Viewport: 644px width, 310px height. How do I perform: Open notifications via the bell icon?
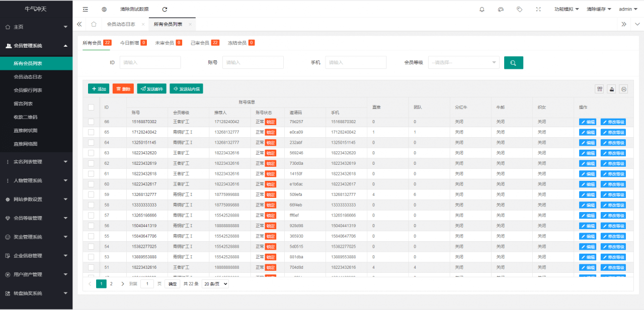(482, 9)
